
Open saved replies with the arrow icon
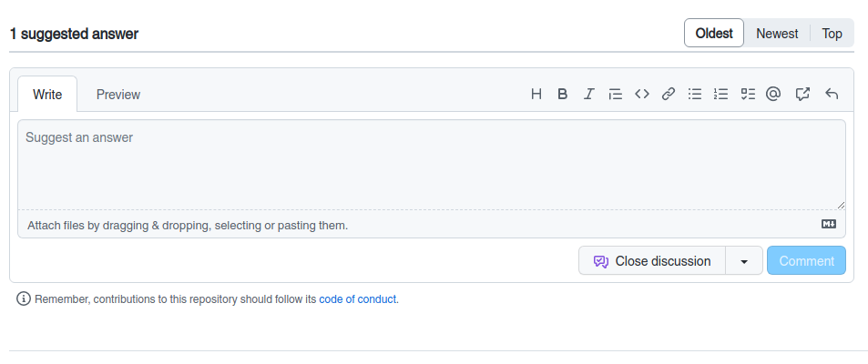coord(832,94)
